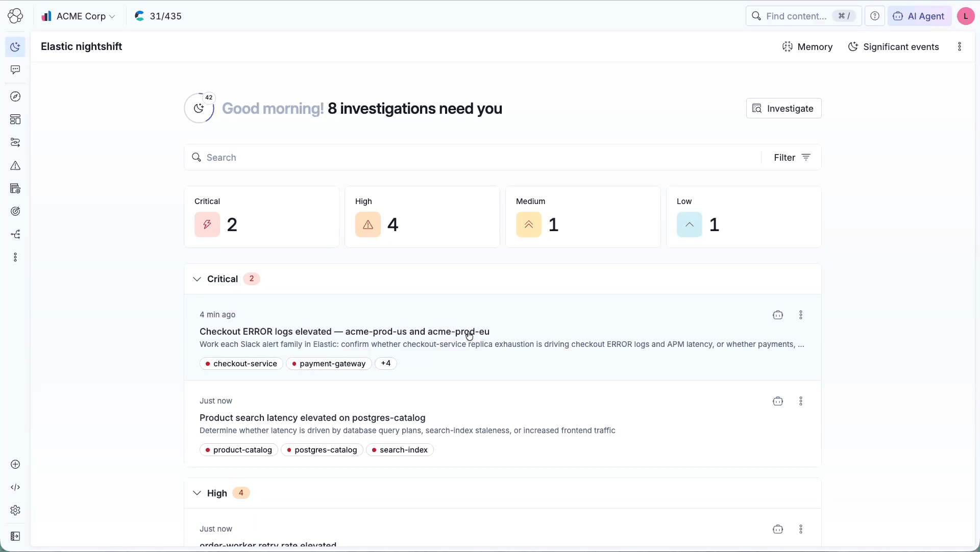Click the investigations search field
This screenshot has height=552, width=980.
click(x=472, y=157)
